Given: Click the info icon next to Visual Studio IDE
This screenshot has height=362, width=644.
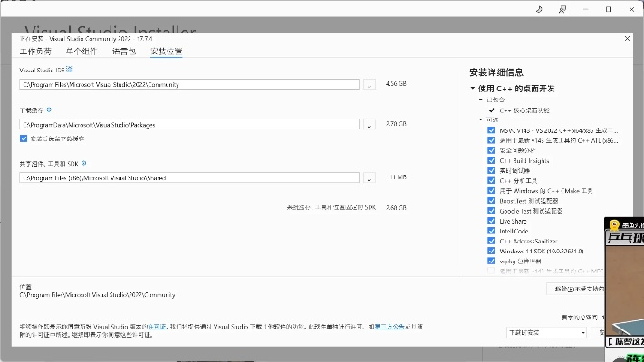Looking at the screenshot, I should pyautogui.click(x=70, y=70).
